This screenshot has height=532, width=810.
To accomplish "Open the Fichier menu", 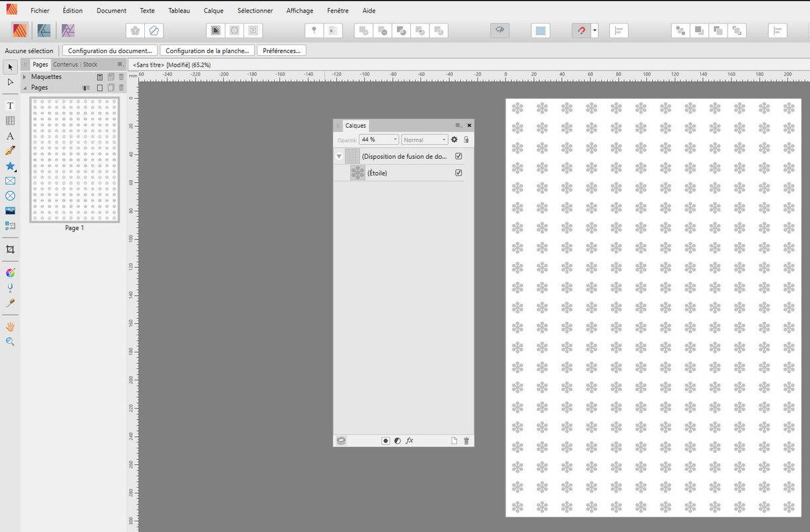I will coord(40,11).
